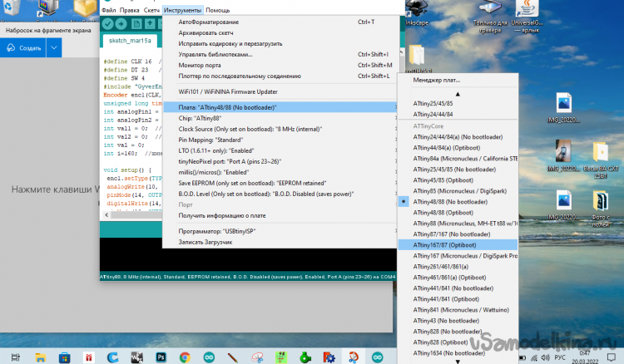Screen dimensions: 624x364
Task: Pick ATtiny85 (Micronucleus / DigiSpark) board
Action: point(463,189)
